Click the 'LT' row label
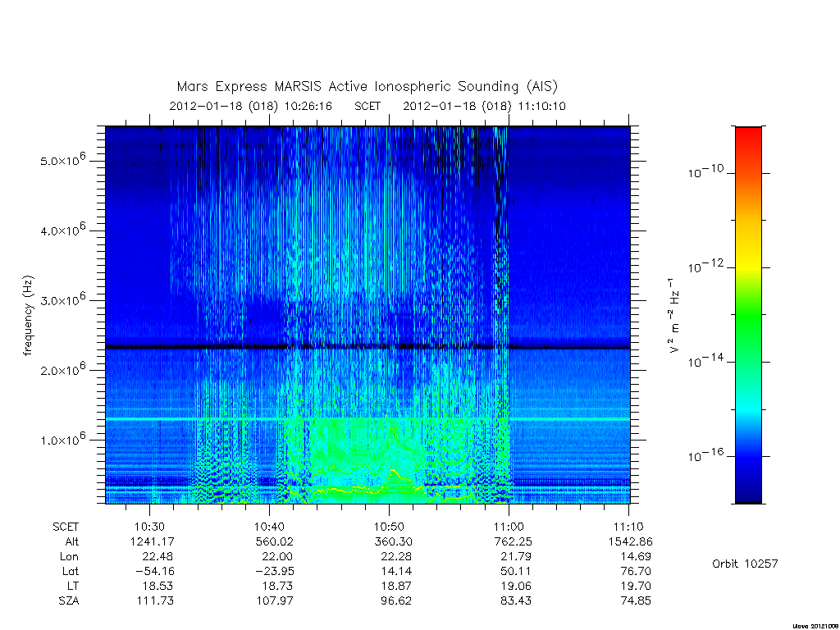 pos(73,586)
